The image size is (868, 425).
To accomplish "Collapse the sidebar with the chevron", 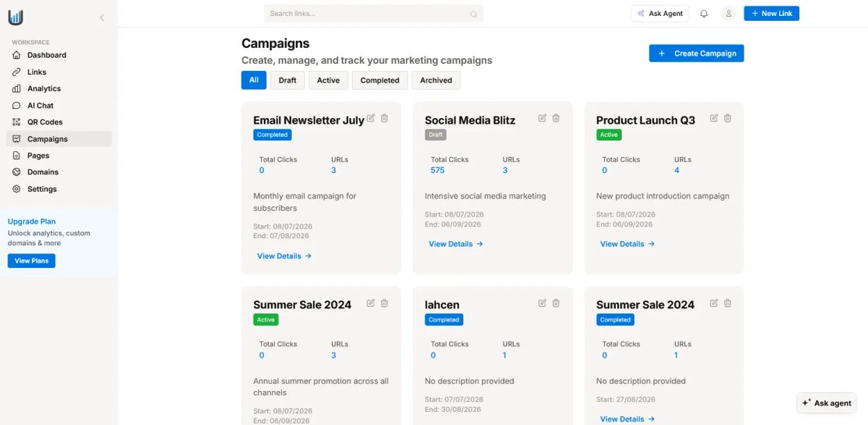I will tap(102, 17).
